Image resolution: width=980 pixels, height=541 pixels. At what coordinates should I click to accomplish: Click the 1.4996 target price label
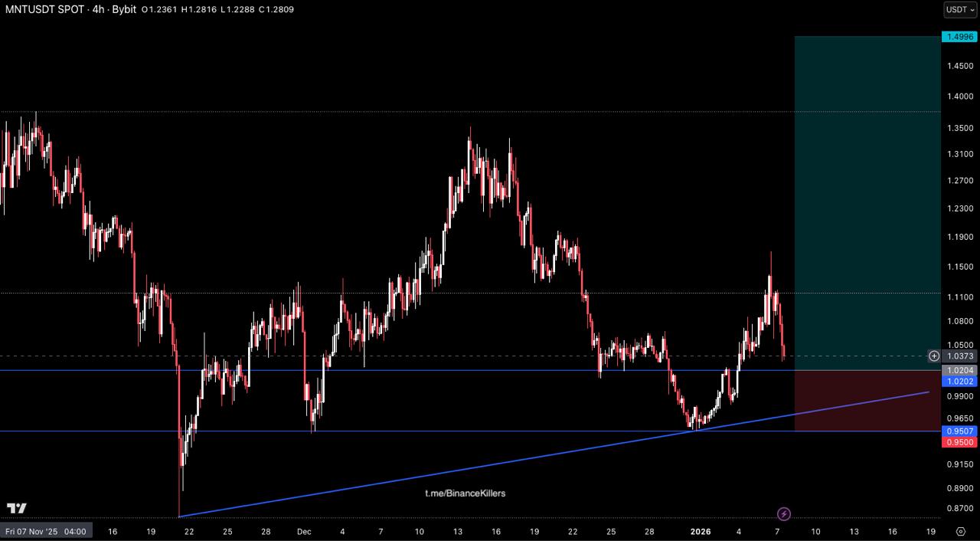coord(959,36)
